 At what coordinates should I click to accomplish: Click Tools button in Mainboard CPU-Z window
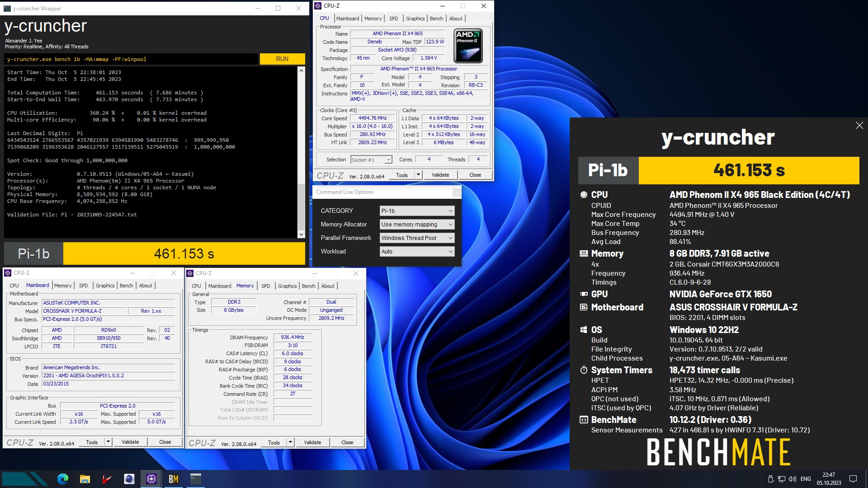(92, 442)
